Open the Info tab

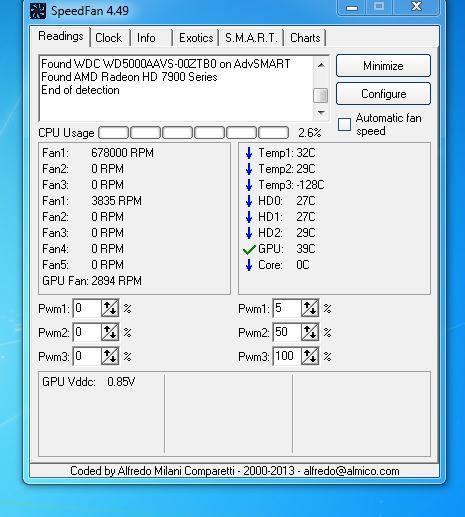click(x=146, y=38)
